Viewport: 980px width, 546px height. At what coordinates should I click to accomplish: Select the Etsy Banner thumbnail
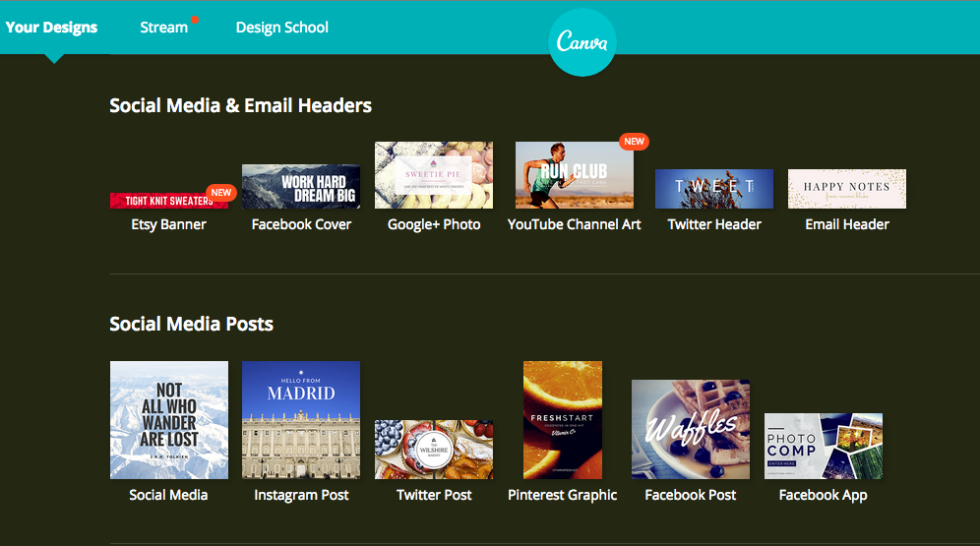(x=169, y=201)
